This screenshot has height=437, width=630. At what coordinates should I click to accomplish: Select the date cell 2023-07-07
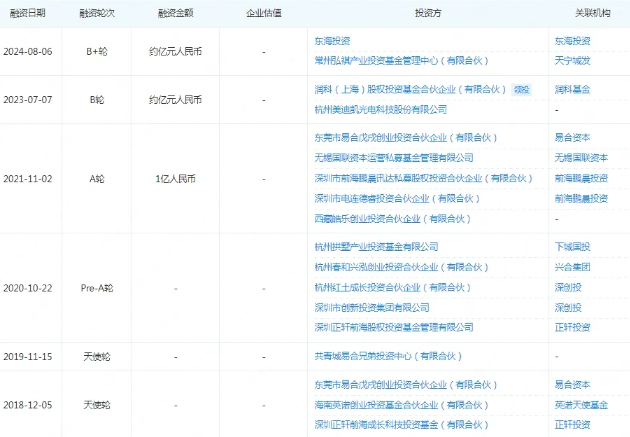tap(28, 100)
